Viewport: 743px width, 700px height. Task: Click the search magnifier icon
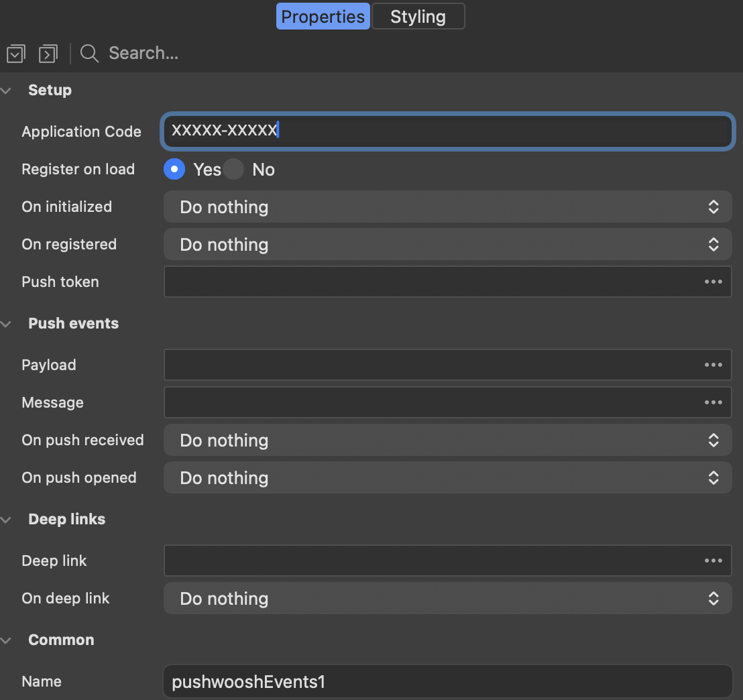coord(89,54)
